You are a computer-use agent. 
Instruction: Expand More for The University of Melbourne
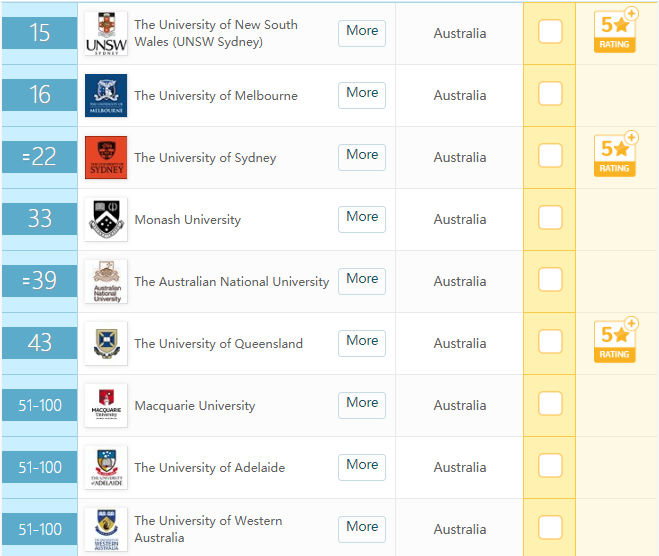click(362, 93)
